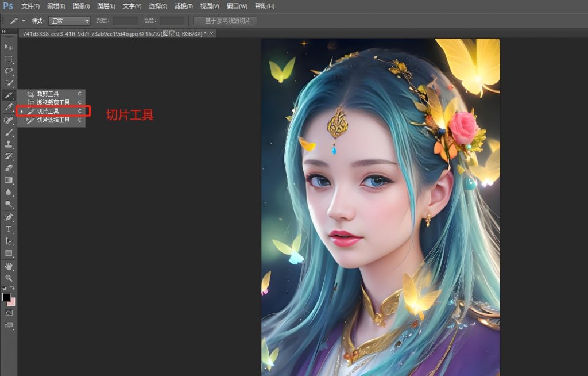Open the 窗口(W) menu
Screen dimensions: 588x376
pos(237,6)
